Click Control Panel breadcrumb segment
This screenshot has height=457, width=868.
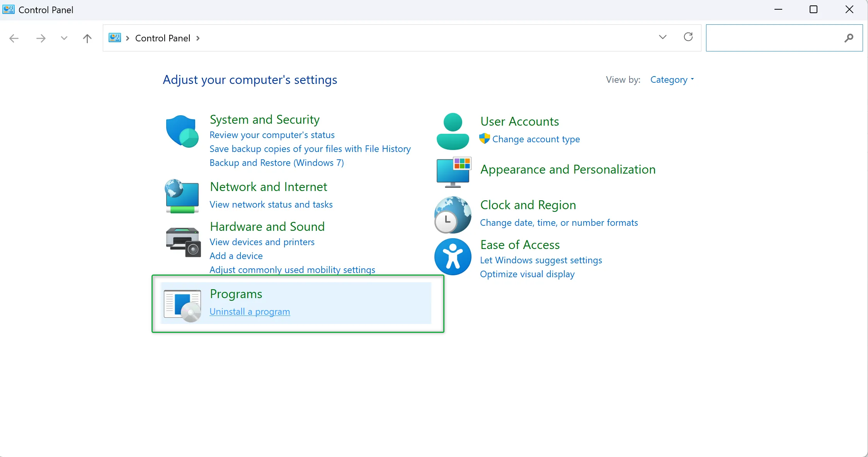point(163,38)
